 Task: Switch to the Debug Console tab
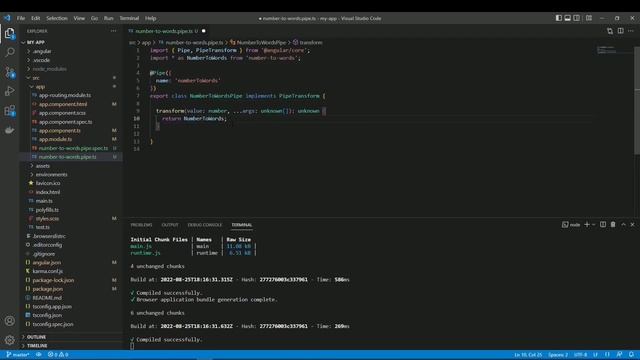[x=204, y=225]
